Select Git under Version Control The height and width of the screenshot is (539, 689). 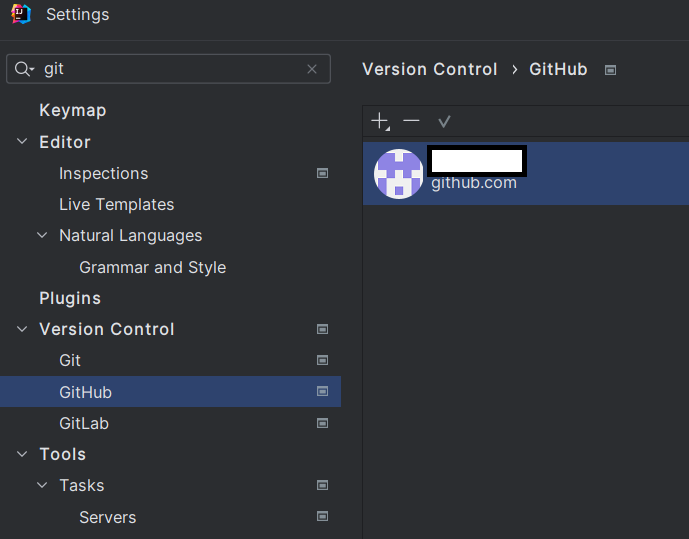pos(70,360)
